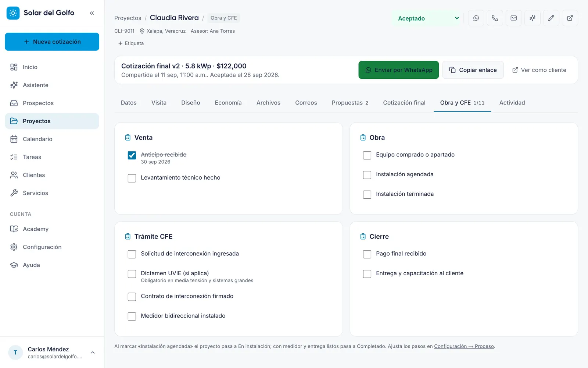
Task: Check Instalación agendada
Action: (367, 175)
